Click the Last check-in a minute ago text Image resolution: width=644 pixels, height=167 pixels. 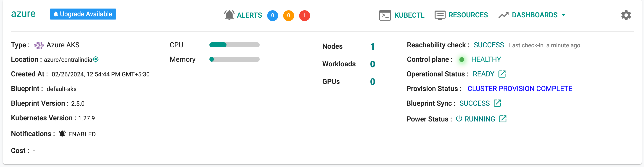pos(544,45)
